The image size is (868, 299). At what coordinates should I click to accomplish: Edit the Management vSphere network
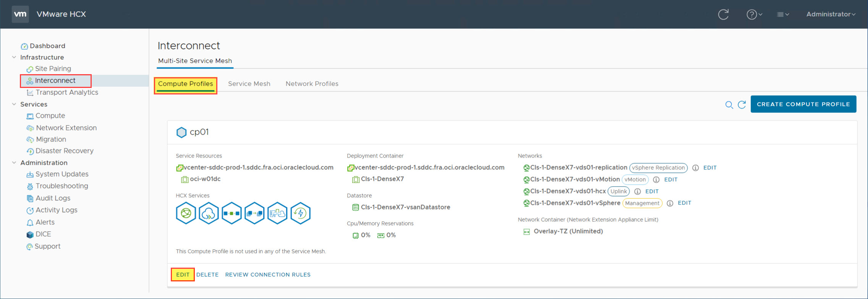pyautogui.click(x=684, y=203)
